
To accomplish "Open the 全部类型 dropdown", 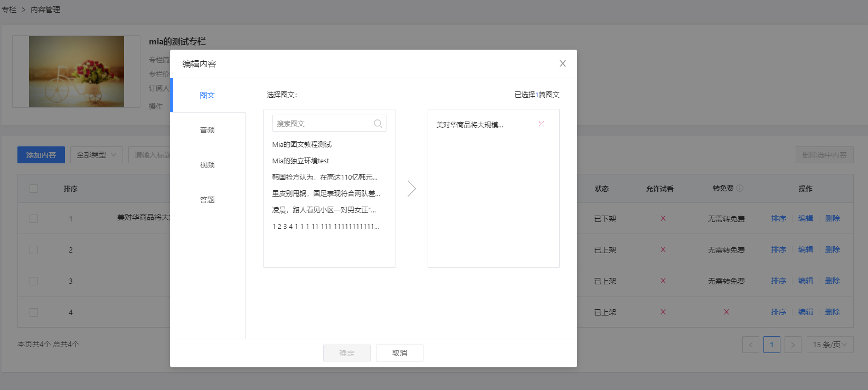I will pyautogui.click(x=96, y=155).
